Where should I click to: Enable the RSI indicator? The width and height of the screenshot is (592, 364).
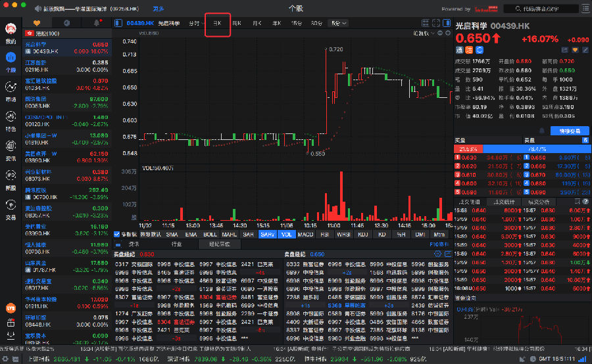click(x=325, y=235)
